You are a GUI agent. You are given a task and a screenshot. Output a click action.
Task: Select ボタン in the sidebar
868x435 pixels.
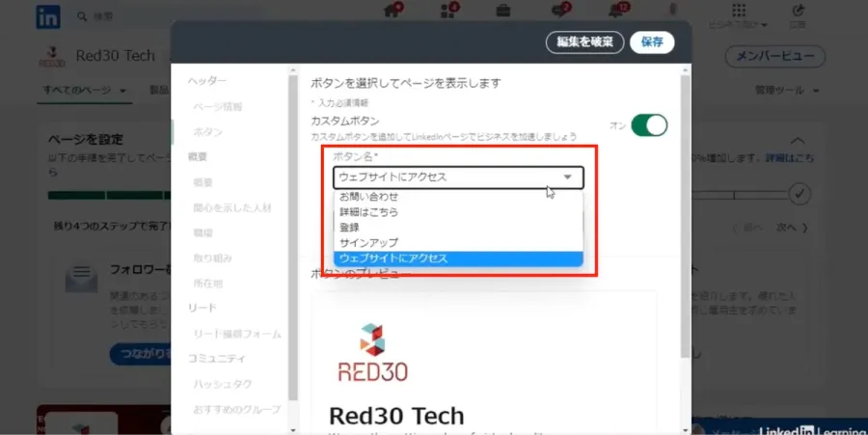[207, 132]
